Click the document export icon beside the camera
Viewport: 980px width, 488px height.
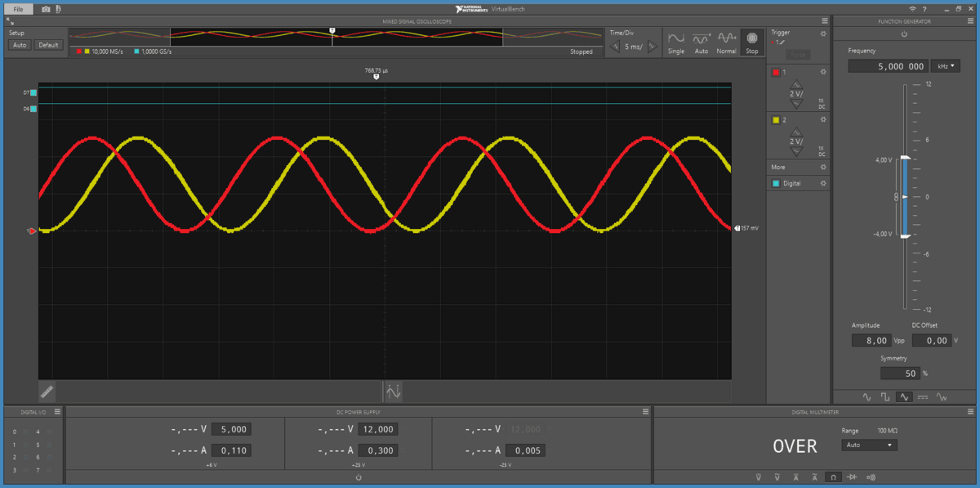click(x=58, y=8)
